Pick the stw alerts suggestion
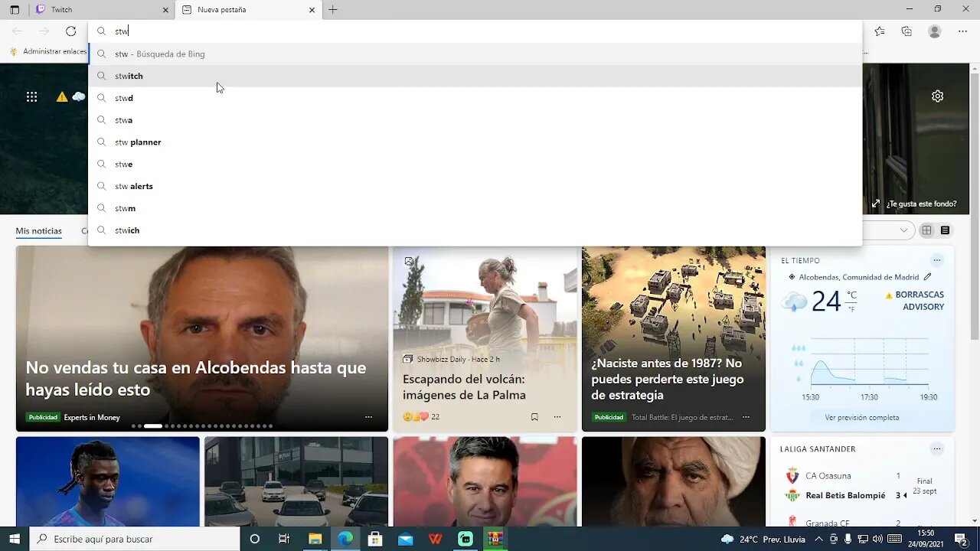This screenshot has height=551, width=980. tap(475, 186)
